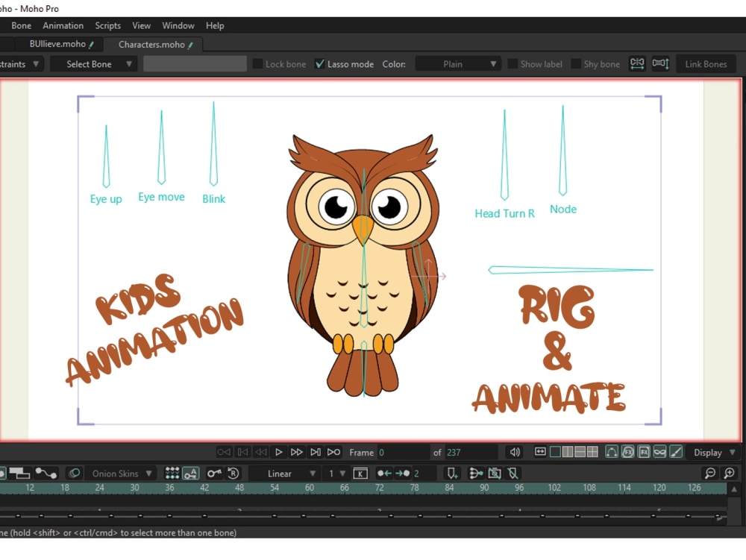746x560 pixels.
Task: Click frame 60 on the timeline ruler
Action: (310, 487)
